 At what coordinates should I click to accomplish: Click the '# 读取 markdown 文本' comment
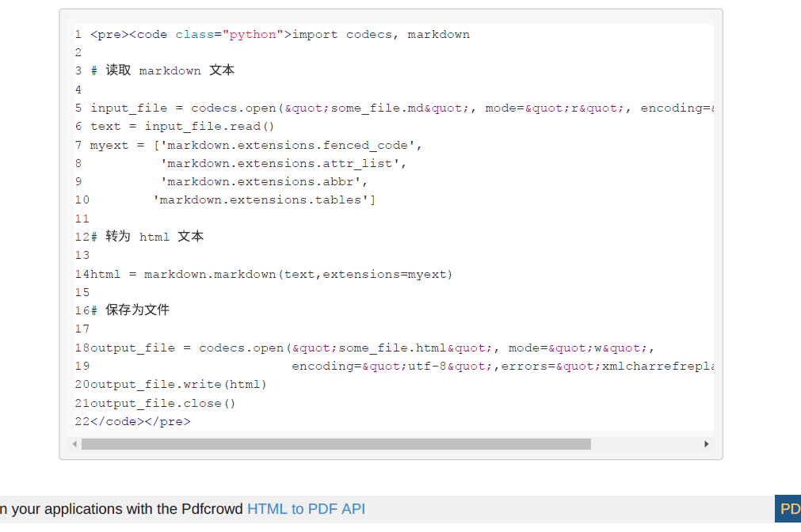162,70
